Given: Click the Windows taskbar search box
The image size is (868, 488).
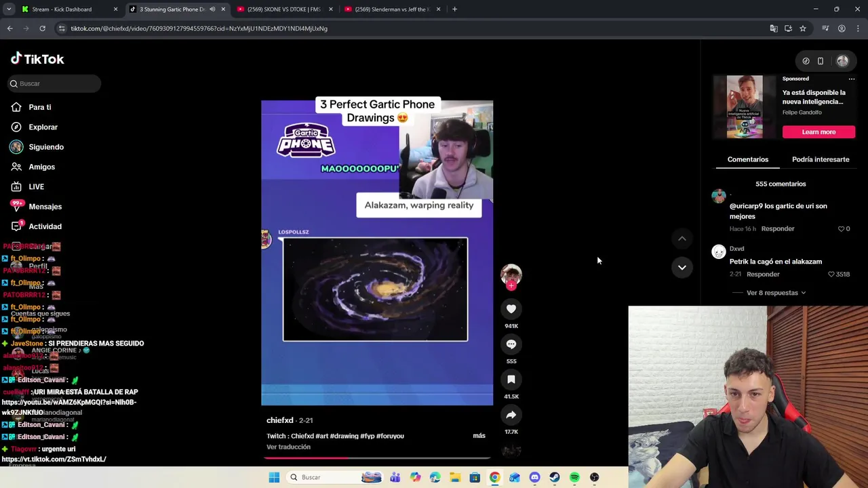Looking at the screenshot, I should tap(334, 477).
